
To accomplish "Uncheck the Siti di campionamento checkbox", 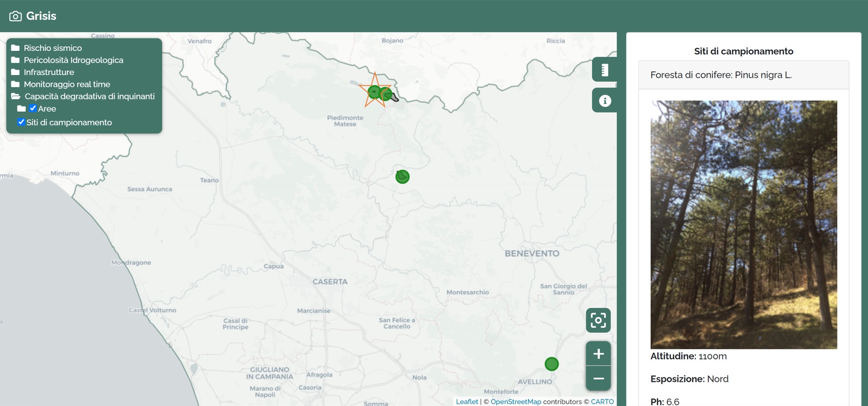I will coord(21,122).
